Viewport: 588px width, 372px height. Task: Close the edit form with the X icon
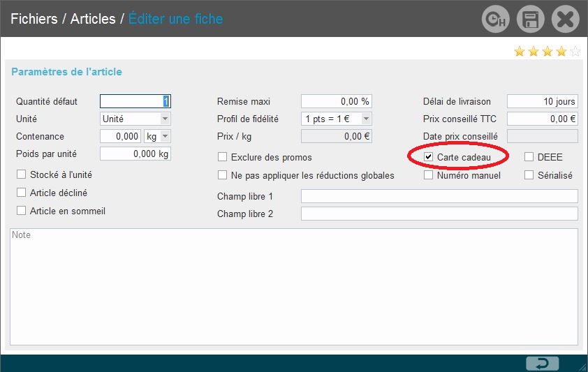click(565, 19)
